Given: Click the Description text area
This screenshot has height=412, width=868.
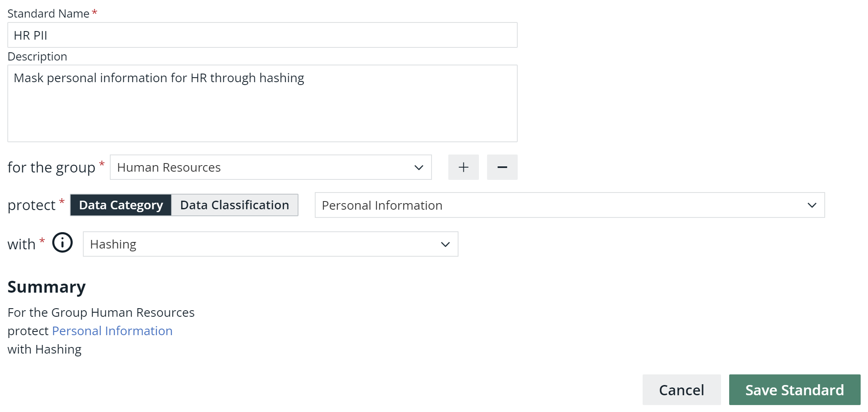Looking at the screenshot, I should [263, 102].
